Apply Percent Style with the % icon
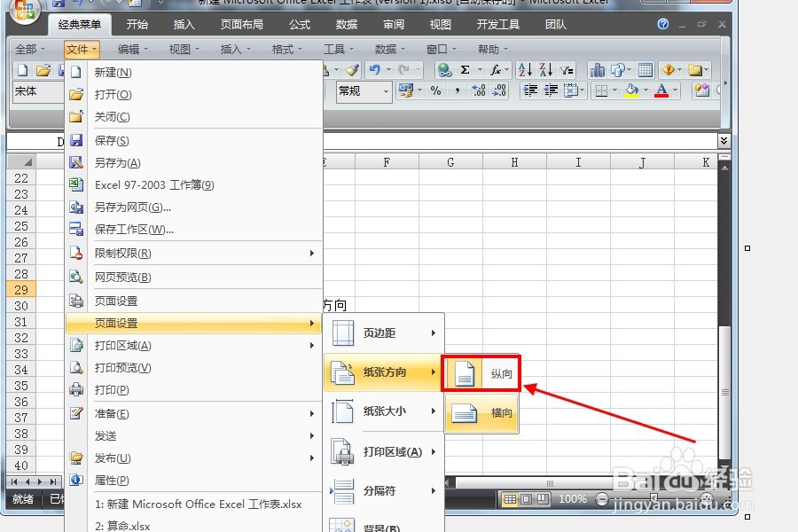798x532 pixels. [x=434, y=90]
